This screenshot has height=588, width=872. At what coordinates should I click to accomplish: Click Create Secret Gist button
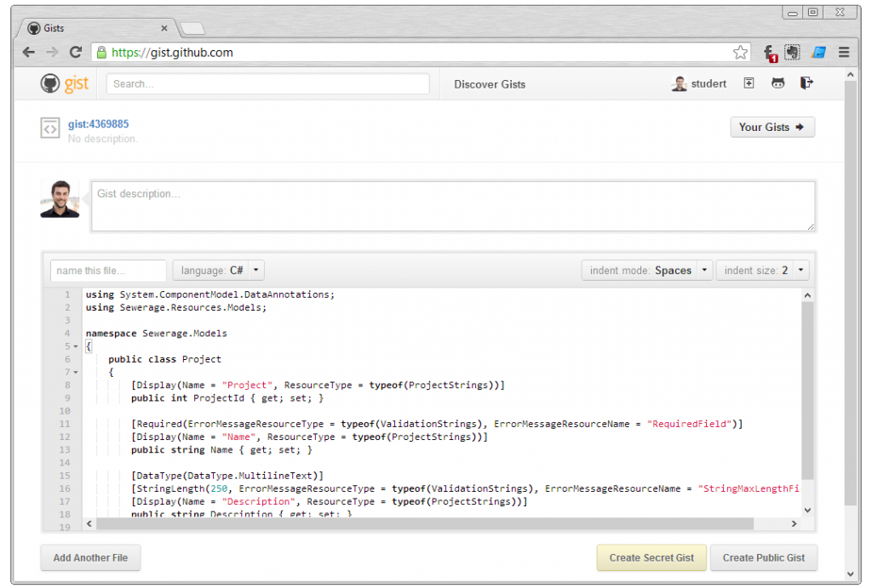[x=651, y=557]
